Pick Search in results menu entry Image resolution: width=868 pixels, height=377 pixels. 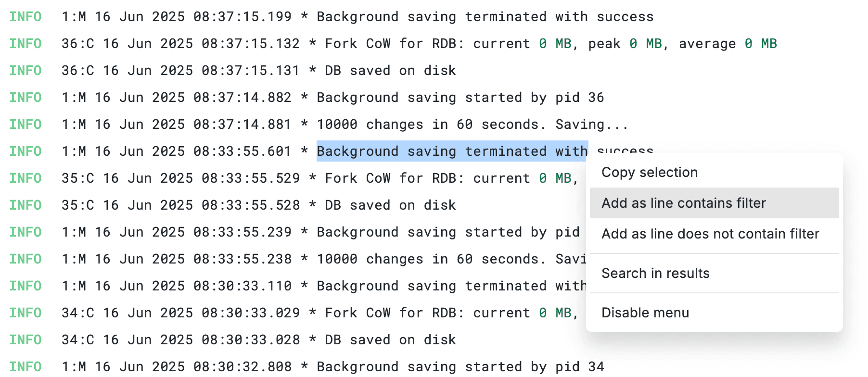pyautogui.click(x=655, y=273)
